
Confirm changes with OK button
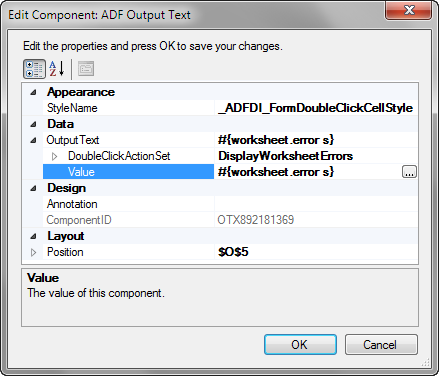tap(300, 344)
